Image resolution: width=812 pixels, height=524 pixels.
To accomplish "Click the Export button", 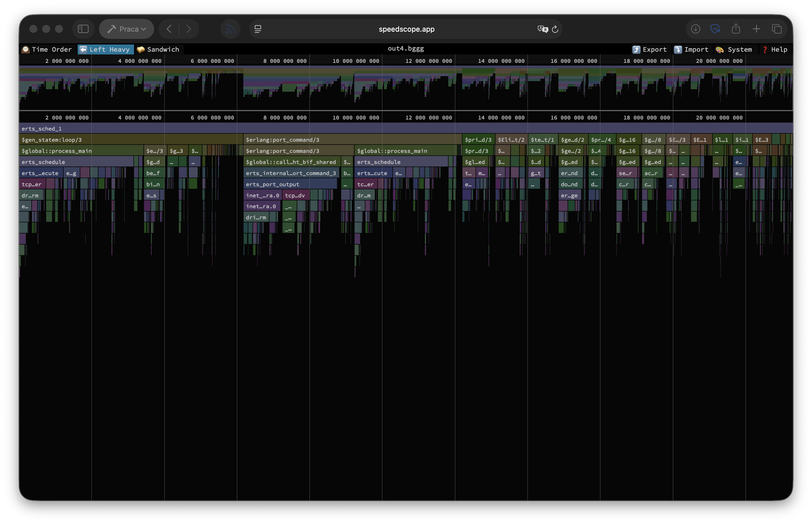I will (650, 49).
